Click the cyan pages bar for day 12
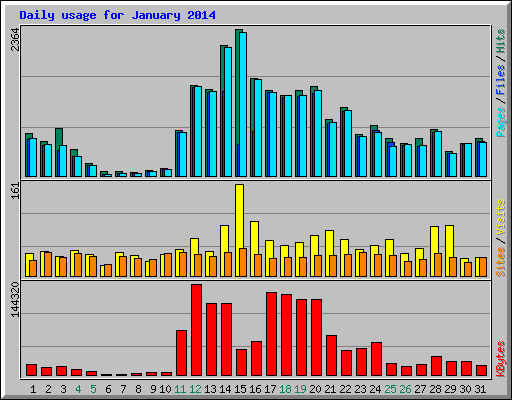 [198, 132]
